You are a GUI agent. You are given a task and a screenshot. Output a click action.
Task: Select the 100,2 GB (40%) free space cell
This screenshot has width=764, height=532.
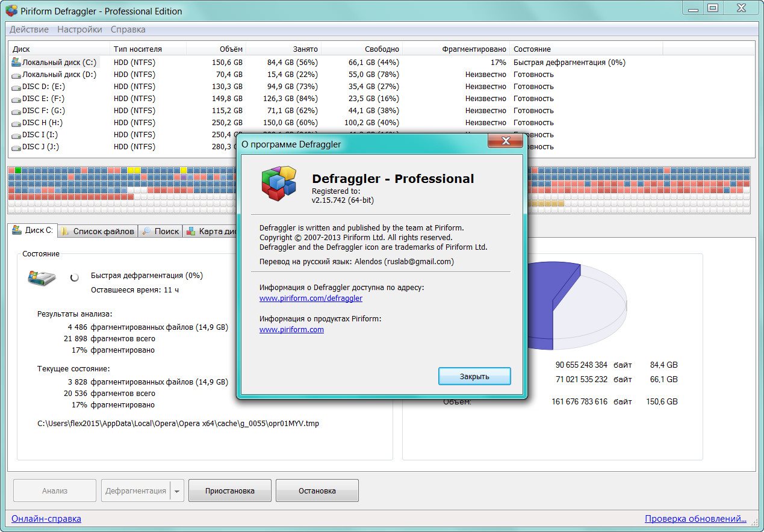click(372, 123)
